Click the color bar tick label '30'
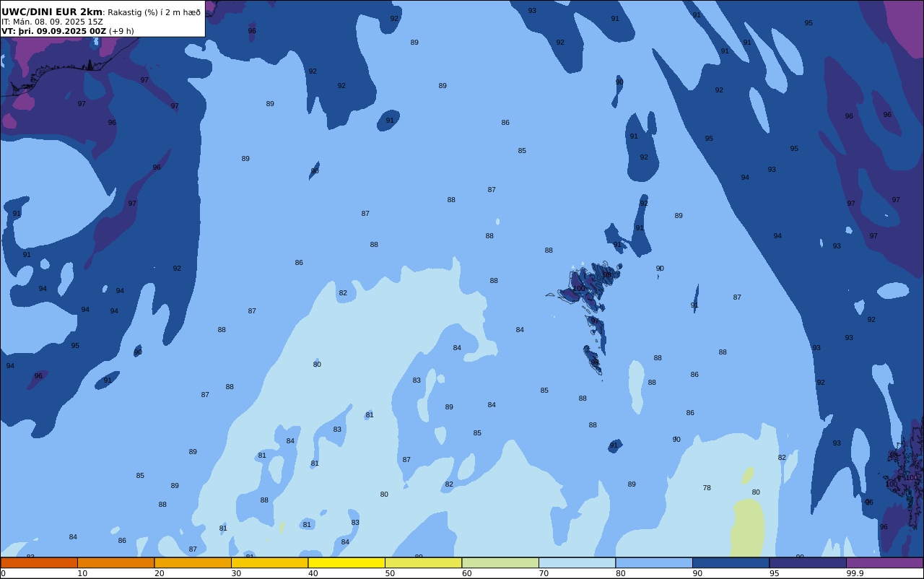This screenshot has height=579, width=924. (236, 573)
